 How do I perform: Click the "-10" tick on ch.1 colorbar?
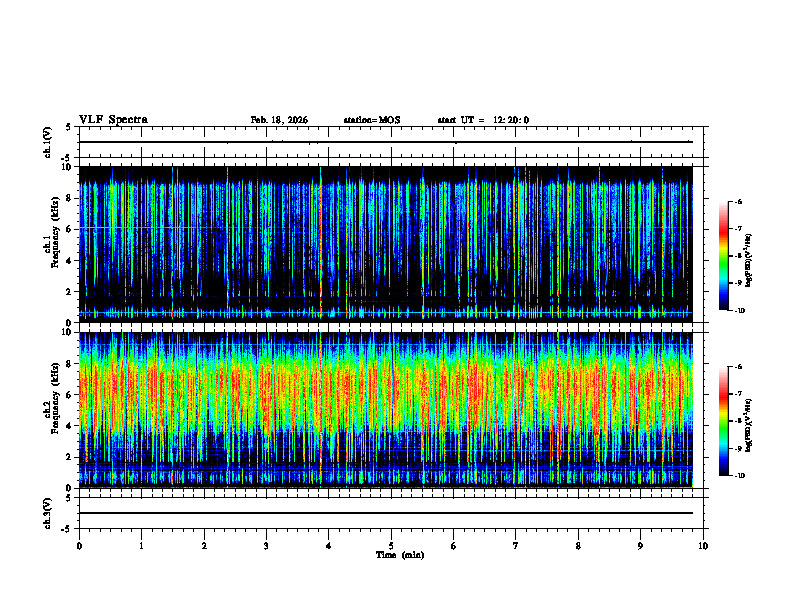click(739, 311)
